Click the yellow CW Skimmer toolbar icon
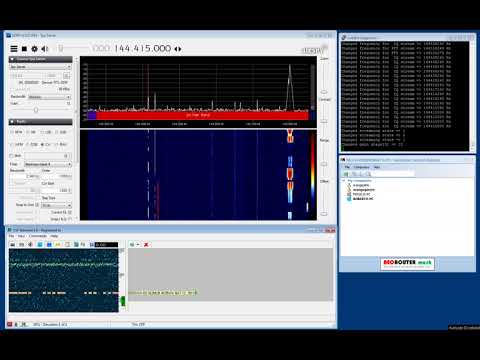 58,245
